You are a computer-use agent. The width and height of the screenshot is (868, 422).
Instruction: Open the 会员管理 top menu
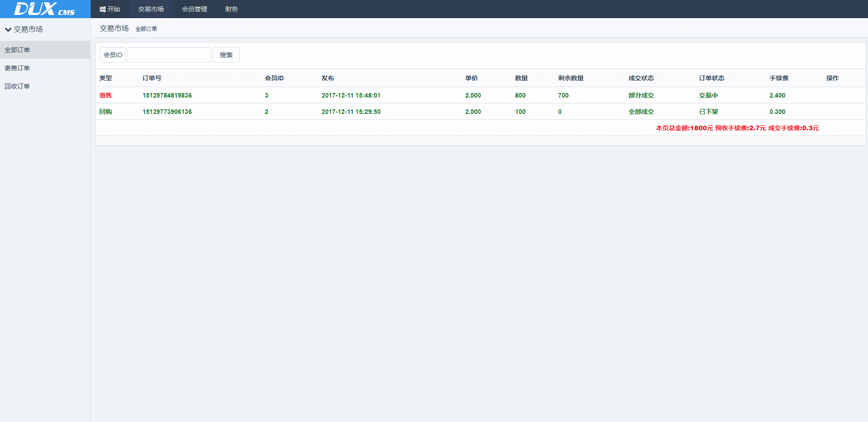195,9
